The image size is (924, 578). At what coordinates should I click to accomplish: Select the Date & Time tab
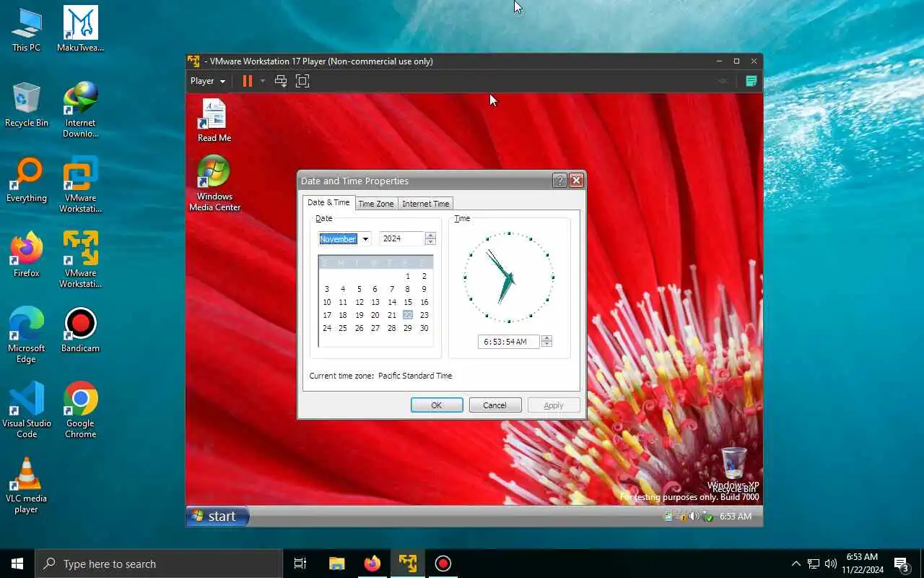[328, 202]
